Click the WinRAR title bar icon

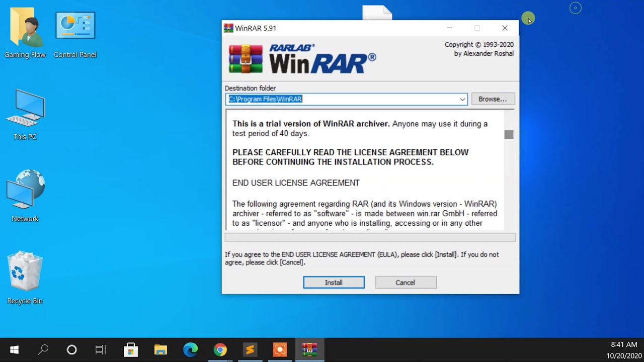pyautogui.click(x=228, y=28)
